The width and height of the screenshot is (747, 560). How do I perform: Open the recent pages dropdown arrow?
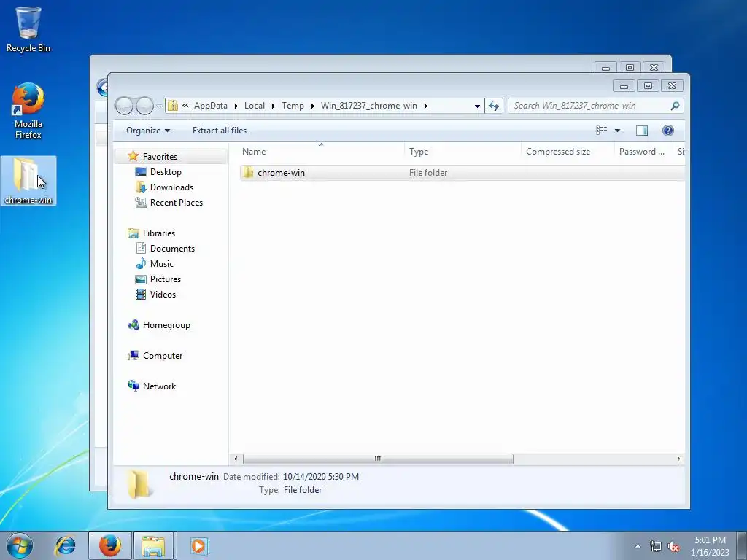point(158,106)
